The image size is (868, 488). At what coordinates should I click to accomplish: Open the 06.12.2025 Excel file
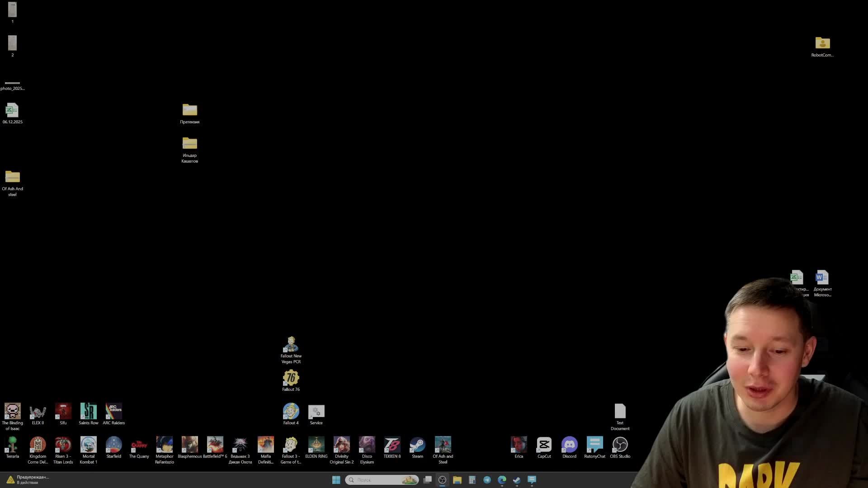point(12,110)
